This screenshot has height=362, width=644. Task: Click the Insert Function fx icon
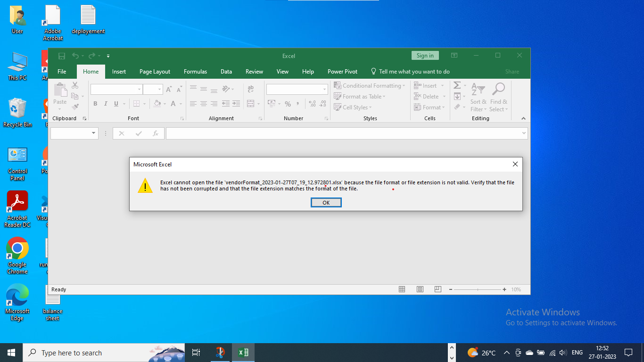(155, 133)
